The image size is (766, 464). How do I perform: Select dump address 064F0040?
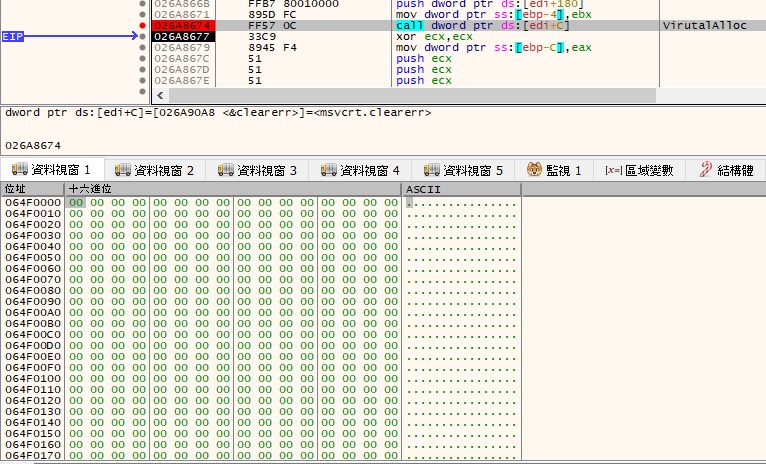(33, 246)
